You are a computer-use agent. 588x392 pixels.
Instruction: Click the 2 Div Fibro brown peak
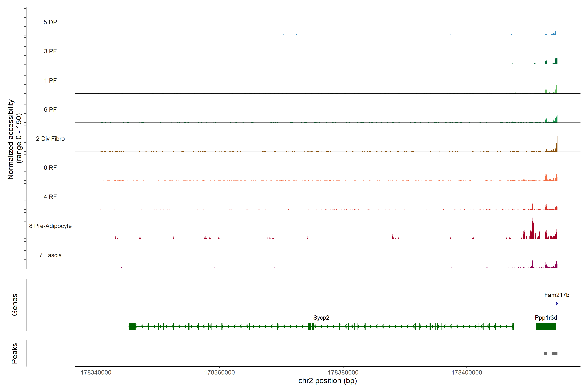coord(557,146)
